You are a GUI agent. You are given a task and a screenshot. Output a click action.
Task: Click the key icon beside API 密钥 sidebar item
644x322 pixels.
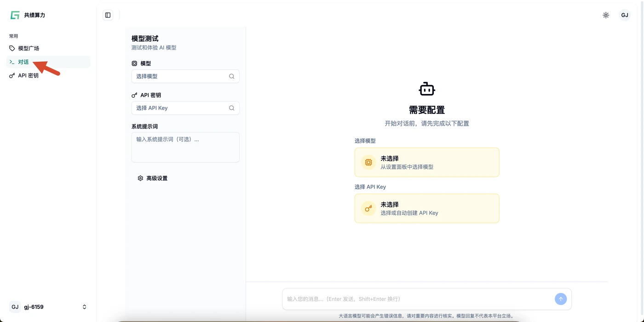pos(12,76)
